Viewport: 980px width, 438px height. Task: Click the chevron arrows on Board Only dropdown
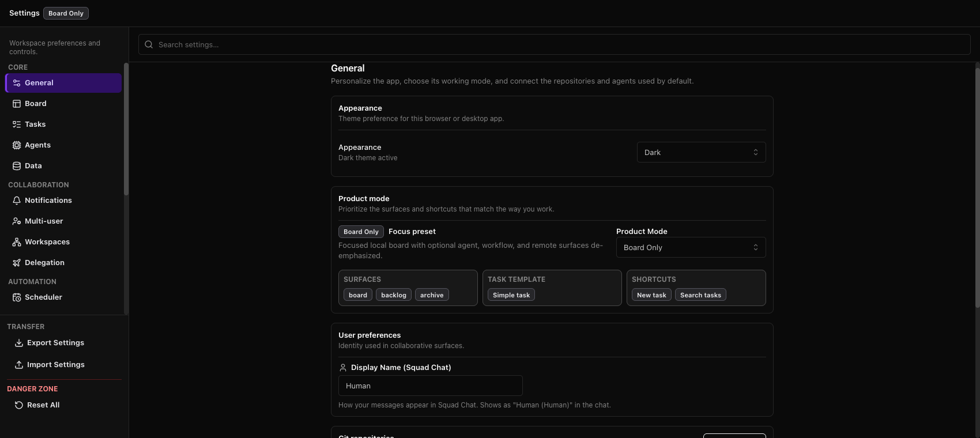pos(755,247)
